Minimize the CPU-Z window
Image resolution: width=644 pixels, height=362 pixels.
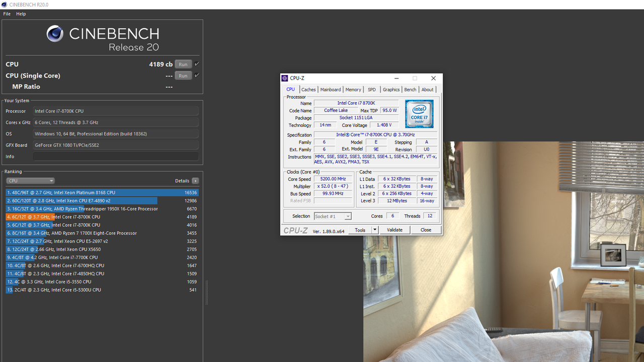[396, 78]
